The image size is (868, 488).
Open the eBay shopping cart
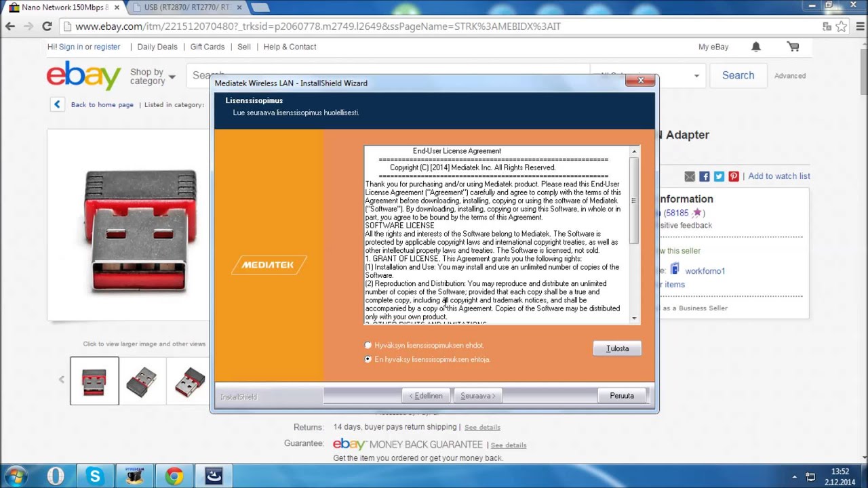(x=793, y=47)
